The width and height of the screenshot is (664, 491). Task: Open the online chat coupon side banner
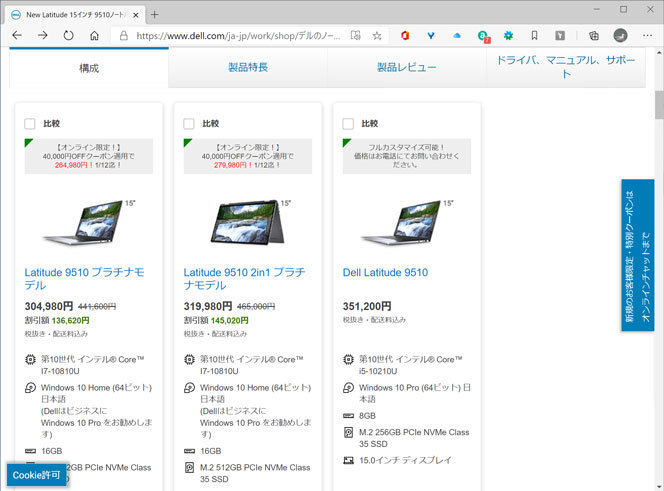[637, 255]
